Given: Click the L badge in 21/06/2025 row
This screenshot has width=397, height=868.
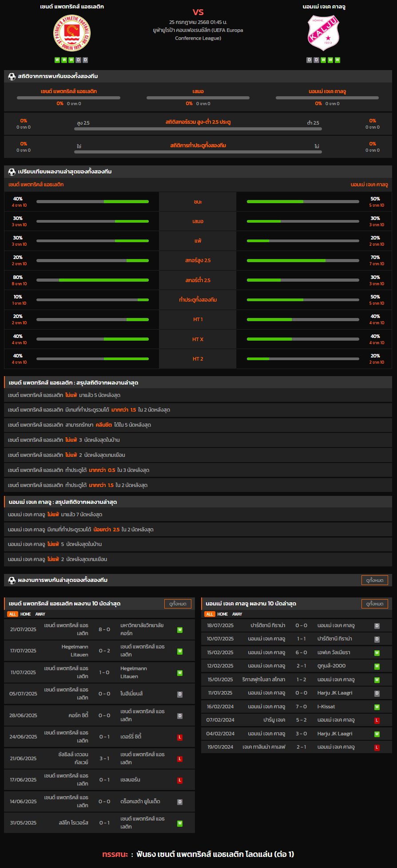Looking at the screenshot, I should click(x=180, y=759).
